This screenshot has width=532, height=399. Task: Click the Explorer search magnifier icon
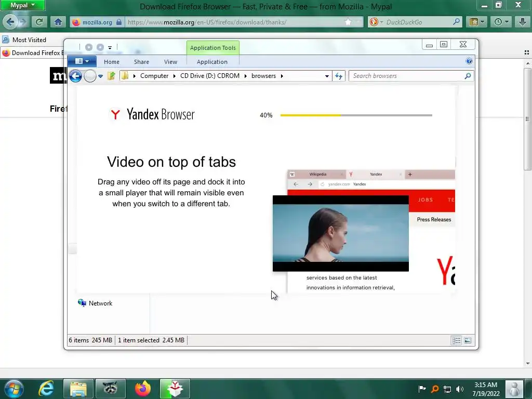[x=468, y=76]
